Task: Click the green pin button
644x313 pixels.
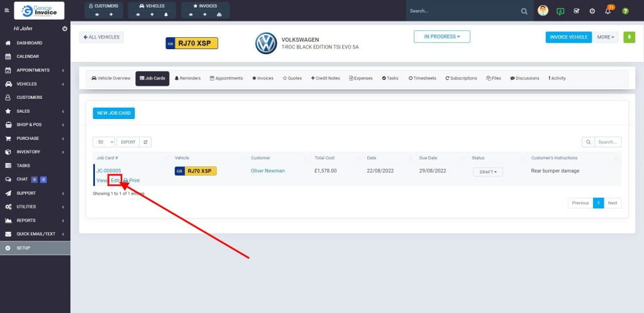Action: pyautogui.click(x=629, y=37)
